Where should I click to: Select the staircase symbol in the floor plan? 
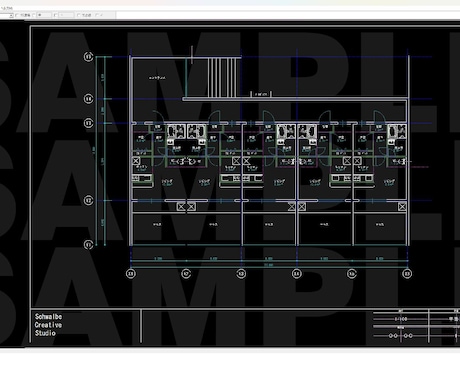(222, 77)
